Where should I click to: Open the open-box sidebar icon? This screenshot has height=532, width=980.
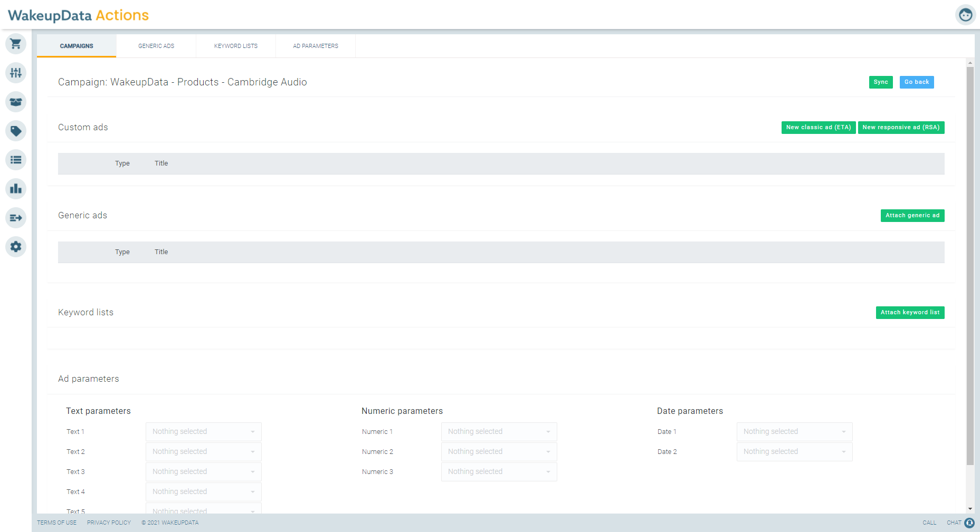tap(16, 102)
